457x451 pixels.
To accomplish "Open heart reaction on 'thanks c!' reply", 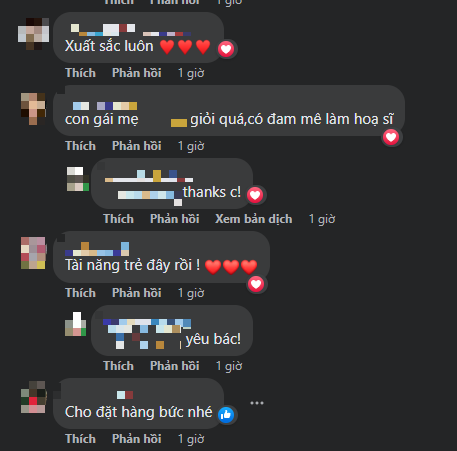I will coord(255,195).
